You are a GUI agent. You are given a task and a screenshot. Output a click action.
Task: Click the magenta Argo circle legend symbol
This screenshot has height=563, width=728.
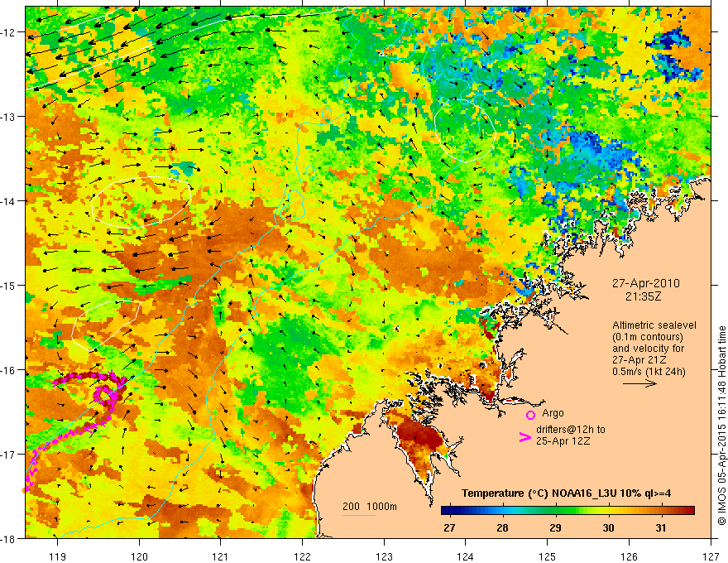[530, 415]
